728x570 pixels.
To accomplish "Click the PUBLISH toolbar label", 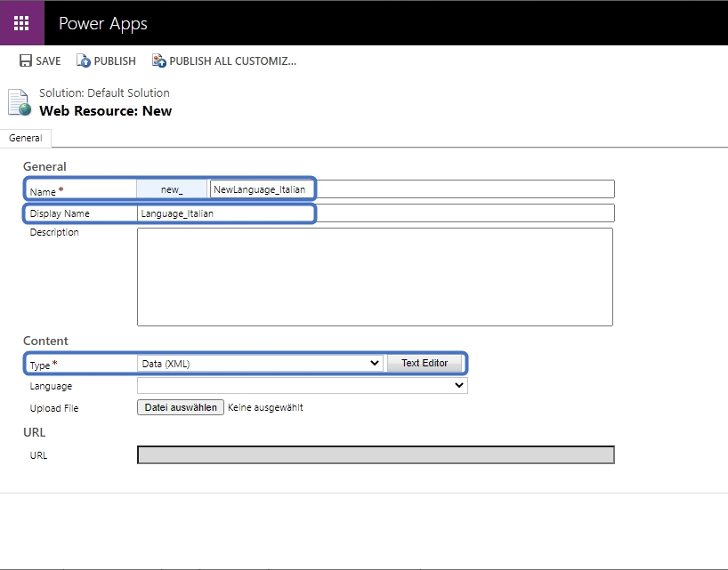I will (115, 61).
